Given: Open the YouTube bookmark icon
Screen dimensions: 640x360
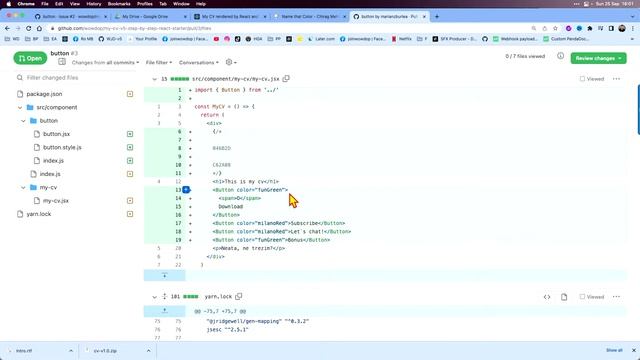Looking at the screenshot, I should coord(216,39).
